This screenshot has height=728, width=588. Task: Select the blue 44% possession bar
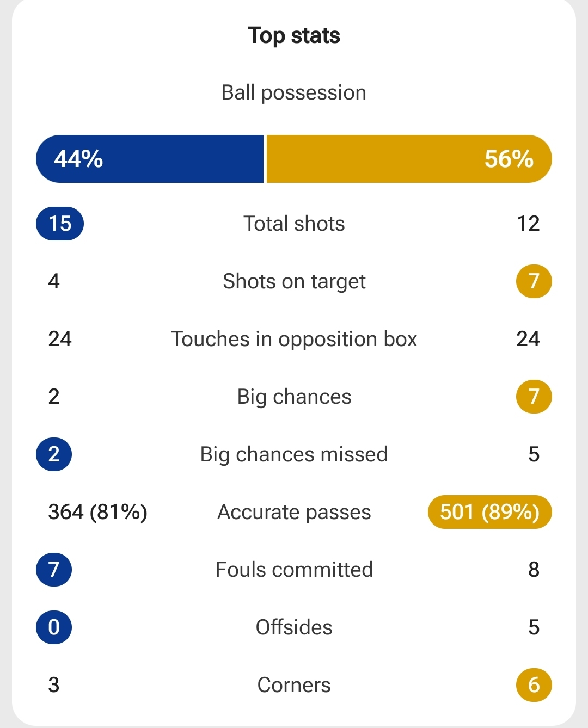click(150, 159)
